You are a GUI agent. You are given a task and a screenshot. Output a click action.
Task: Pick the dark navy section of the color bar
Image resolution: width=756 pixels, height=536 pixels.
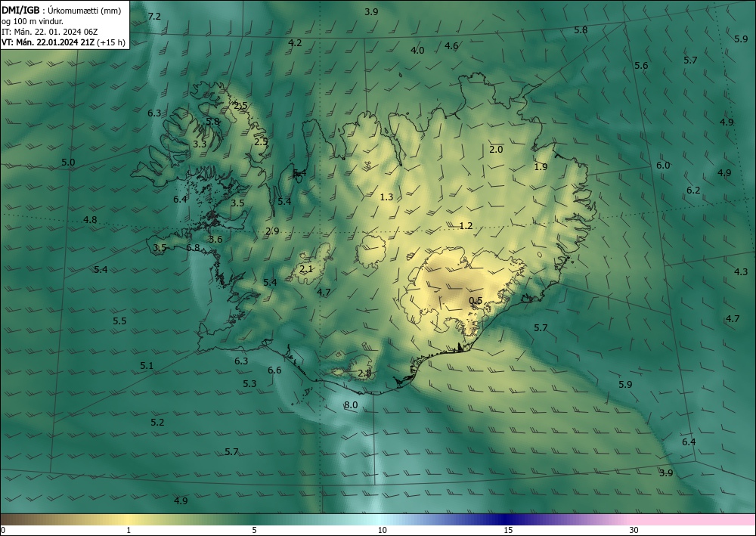point(507,519)
